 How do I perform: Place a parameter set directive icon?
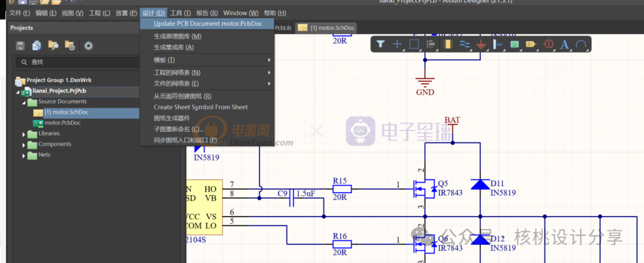click(x=549, y=44)
